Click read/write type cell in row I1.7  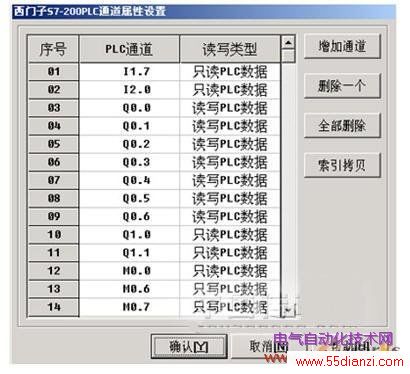pyautogui.click(x=230, y=72)
